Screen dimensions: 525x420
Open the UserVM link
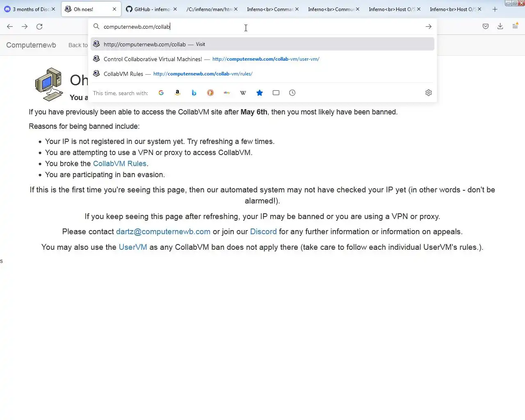133,247
